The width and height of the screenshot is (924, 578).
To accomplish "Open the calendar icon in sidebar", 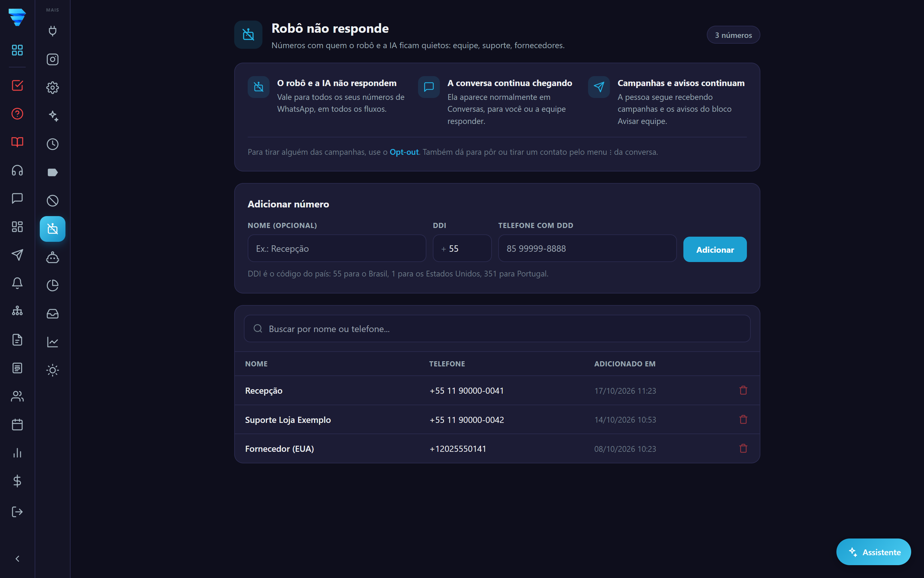I will point(17,425).
